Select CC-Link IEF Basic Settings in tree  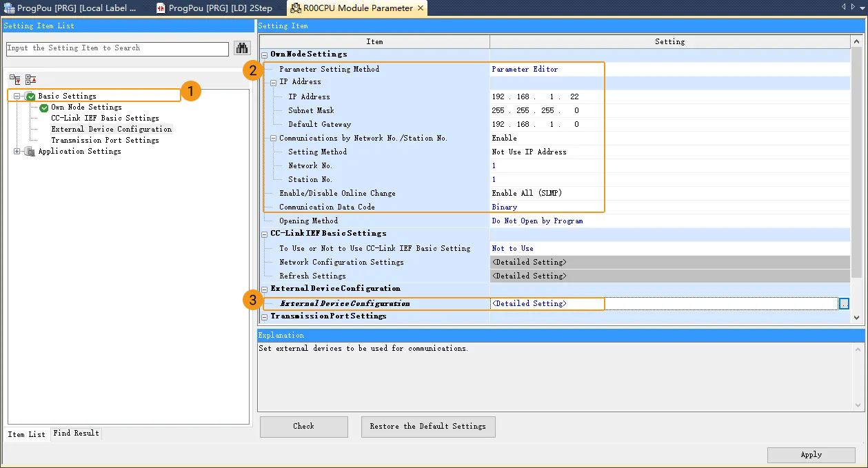[x=105, y=119]
